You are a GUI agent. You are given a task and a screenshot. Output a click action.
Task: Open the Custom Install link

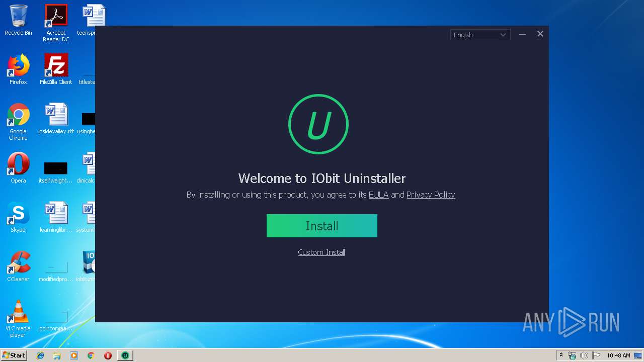(x=321, y=252)
